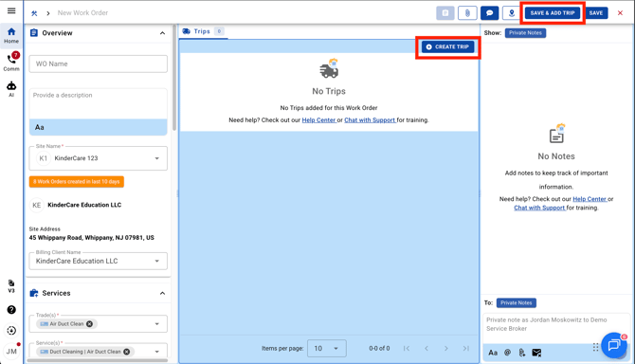Toggle Private Notes recipient in To

(x=517, y=303)
